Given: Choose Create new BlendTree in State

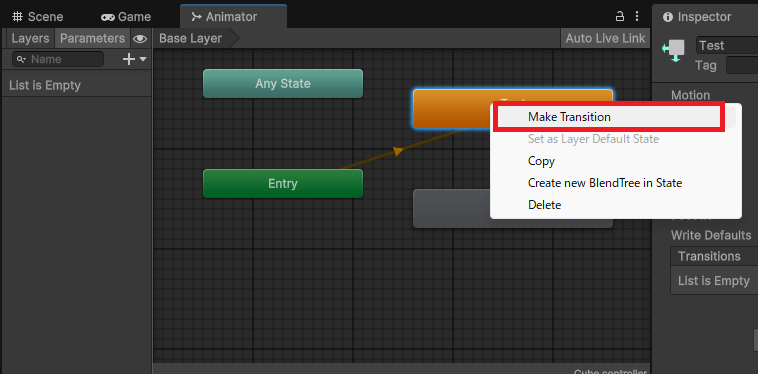Looking at the screenshot, I should [x=605, y=183].
